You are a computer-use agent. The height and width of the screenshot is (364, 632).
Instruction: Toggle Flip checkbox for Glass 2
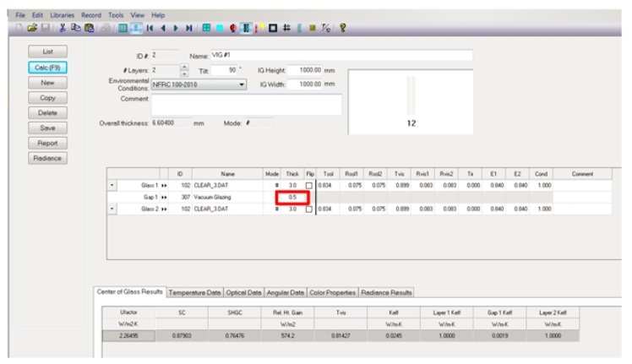[x=309, y=209]
